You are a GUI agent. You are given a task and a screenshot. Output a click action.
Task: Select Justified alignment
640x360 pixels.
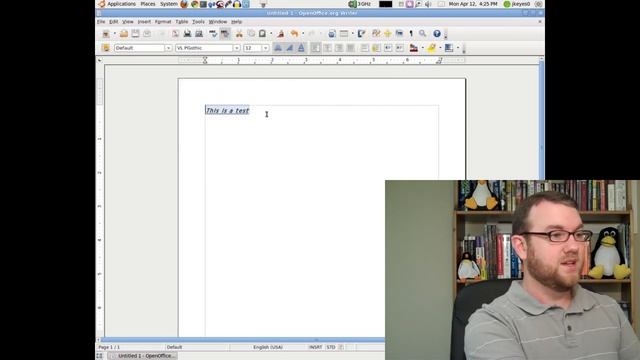point(350,48)
